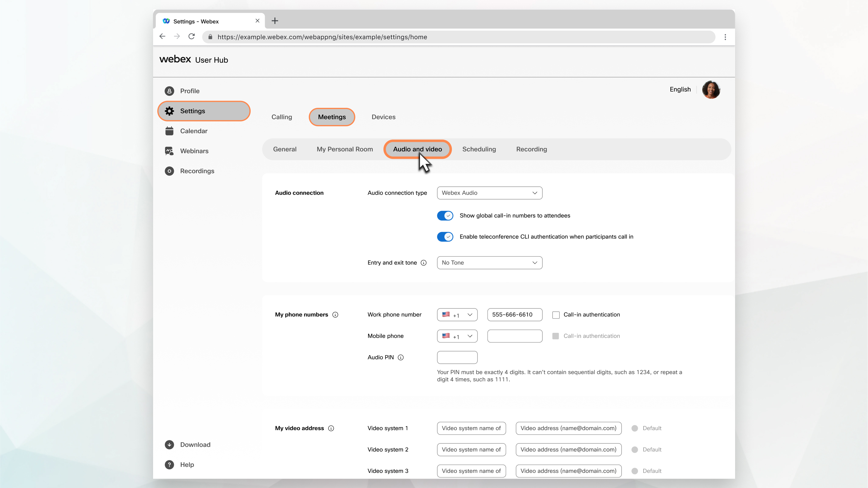Click the Audio PIN input field
Image resolution: width=868 pixels, height=488 pixels.
[x=457, y=357]
